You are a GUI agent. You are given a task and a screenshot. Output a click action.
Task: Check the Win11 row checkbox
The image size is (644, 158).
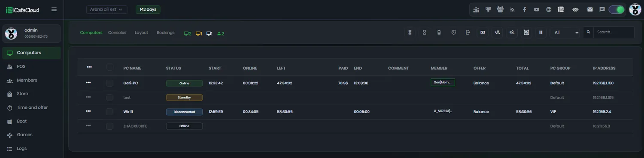110,111
